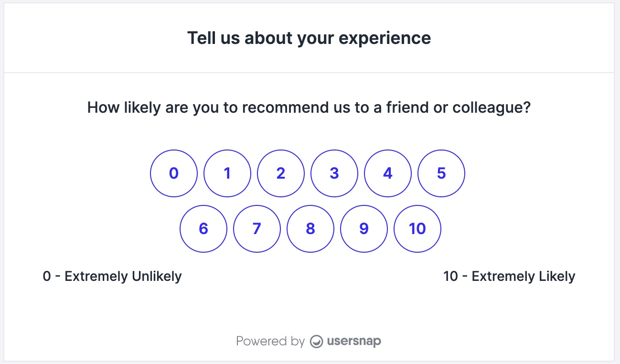Choose score 2 for the recommendation question

pos(280,173)
